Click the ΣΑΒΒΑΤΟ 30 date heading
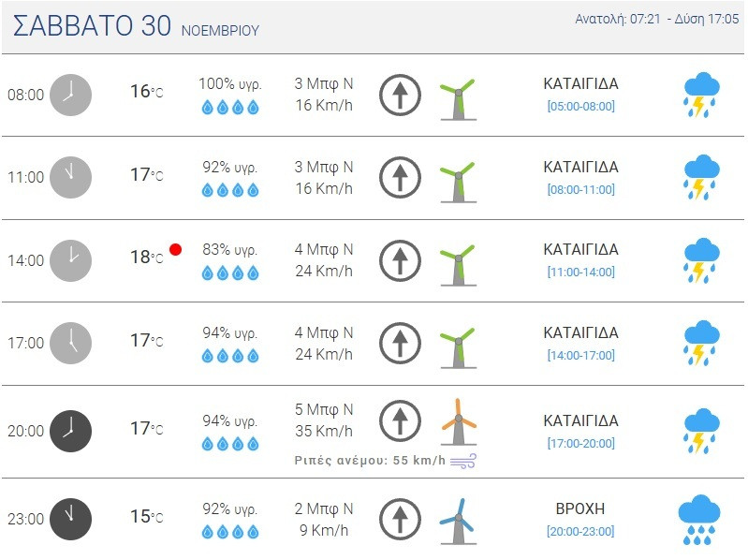The image size is (748, 560). click(92, 27)
